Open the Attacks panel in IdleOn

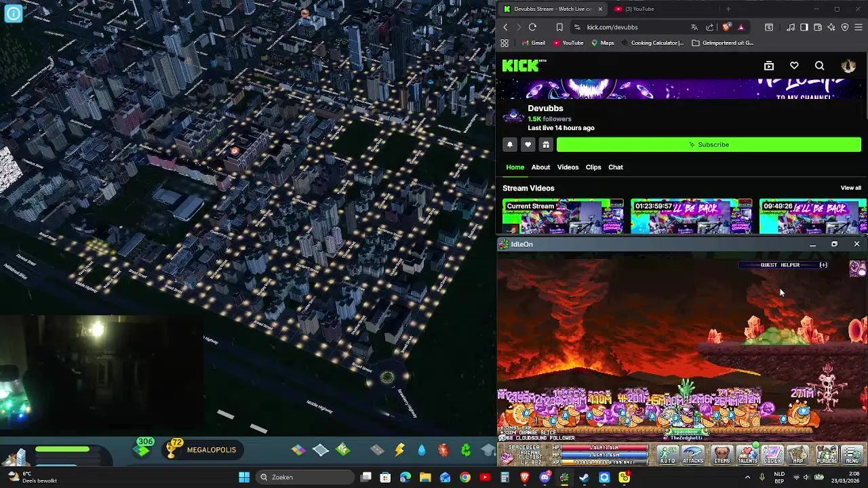(x=693, y=454)
